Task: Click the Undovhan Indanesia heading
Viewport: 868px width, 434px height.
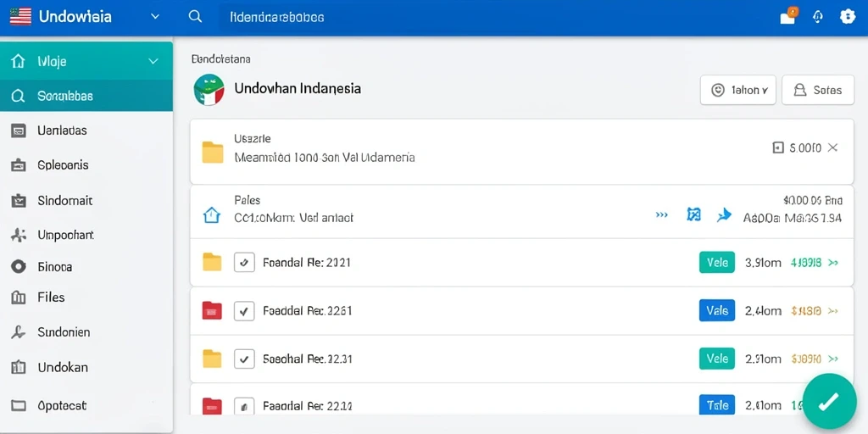Action: click(298, 88)
